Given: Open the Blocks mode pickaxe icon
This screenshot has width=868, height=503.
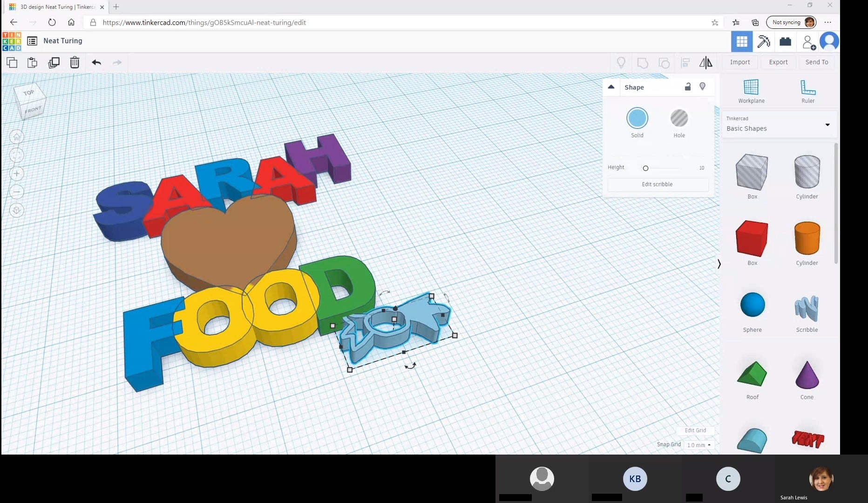Looking at the screenshot, I should tap(764, 41).
